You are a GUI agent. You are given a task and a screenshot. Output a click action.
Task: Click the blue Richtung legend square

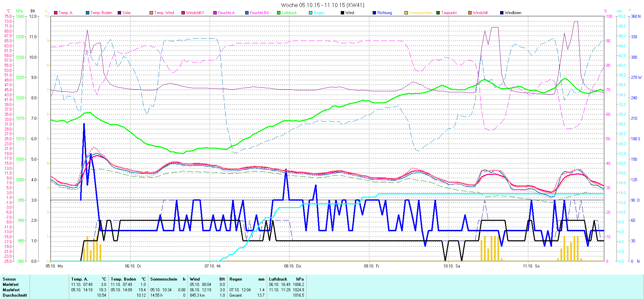click(374, 13)
